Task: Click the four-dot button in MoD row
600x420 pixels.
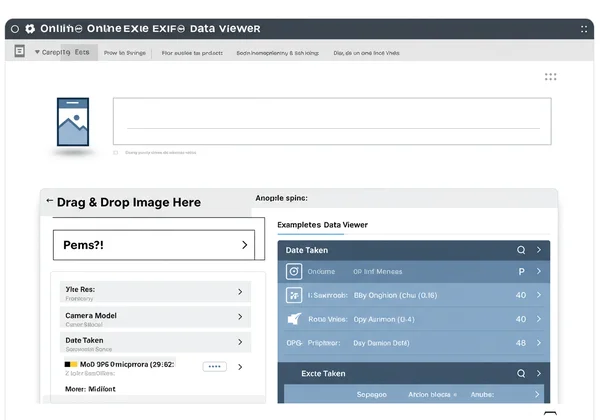Action: [x=214, y=366]
